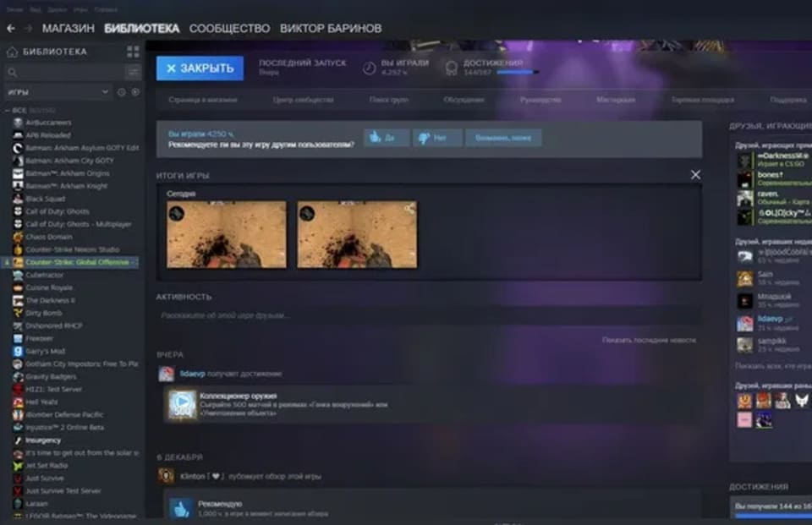The height and width of the screenshot is (525, 812).
Task: Open the ИГРЫ filter dropdown
Action: (x=58, y=92)
